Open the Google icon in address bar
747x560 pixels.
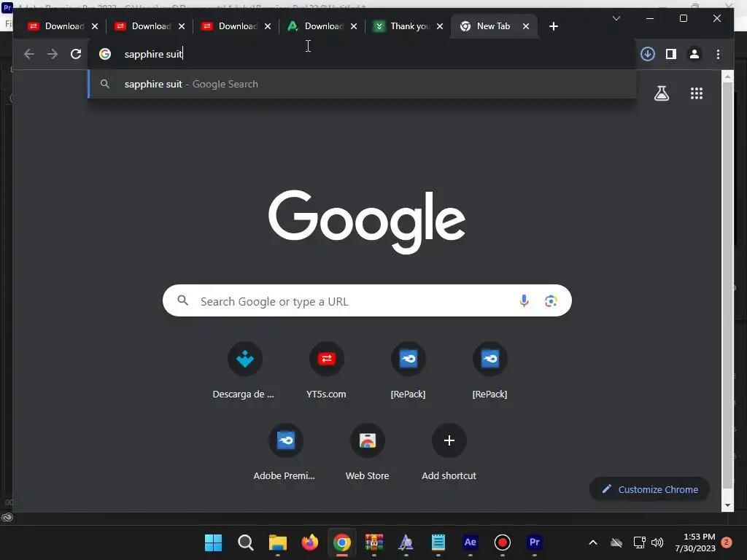point(105,54)
